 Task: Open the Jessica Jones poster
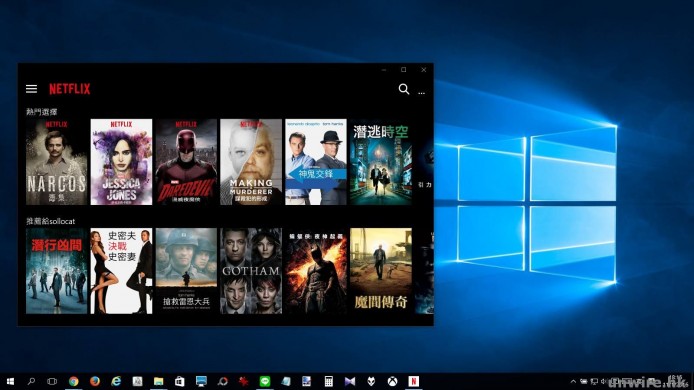click(121, 162)
